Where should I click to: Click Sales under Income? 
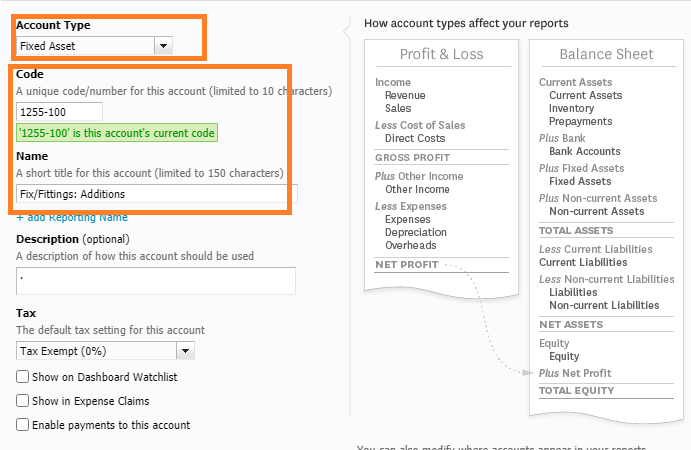[x=398, y=108]
